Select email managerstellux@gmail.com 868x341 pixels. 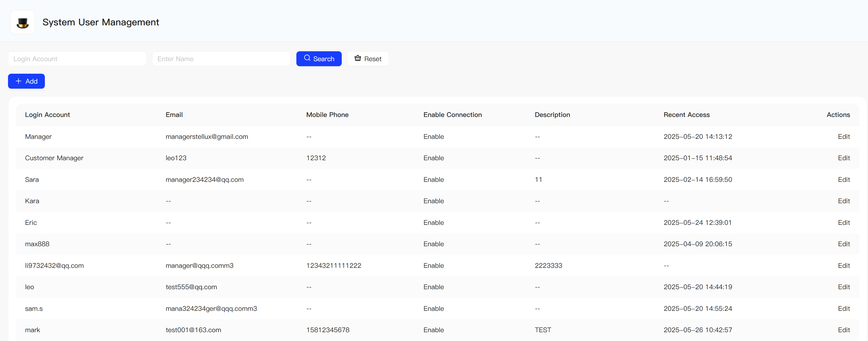[207, 136]
